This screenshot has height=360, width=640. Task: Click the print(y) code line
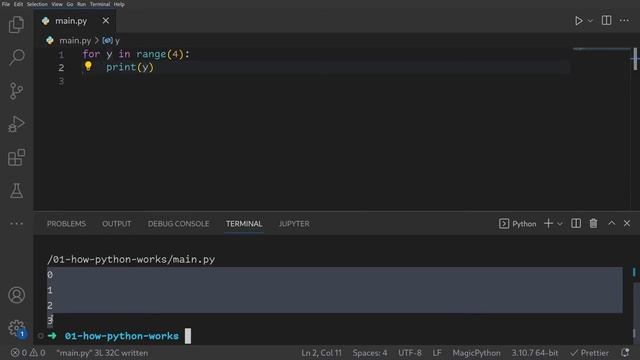click(130, 67)
